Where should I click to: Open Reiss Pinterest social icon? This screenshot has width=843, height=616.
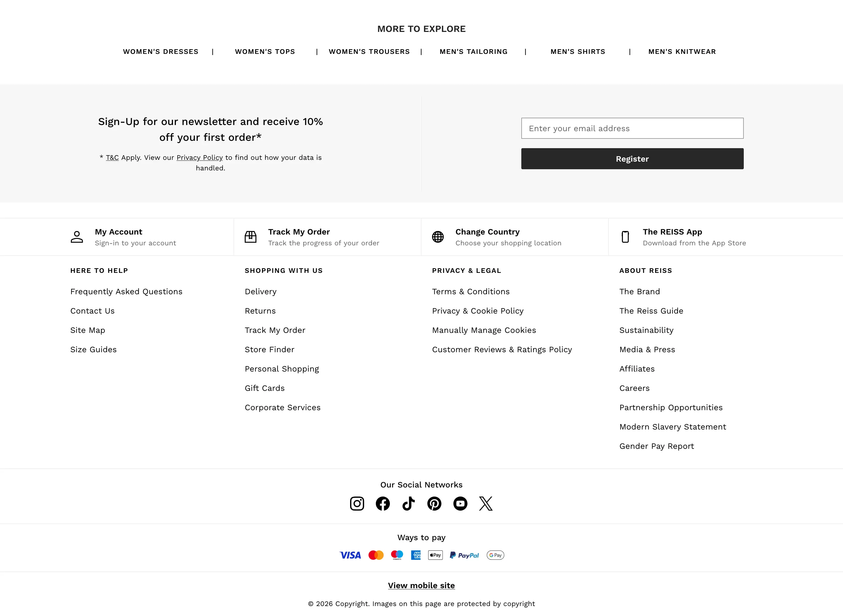[434, 503]
